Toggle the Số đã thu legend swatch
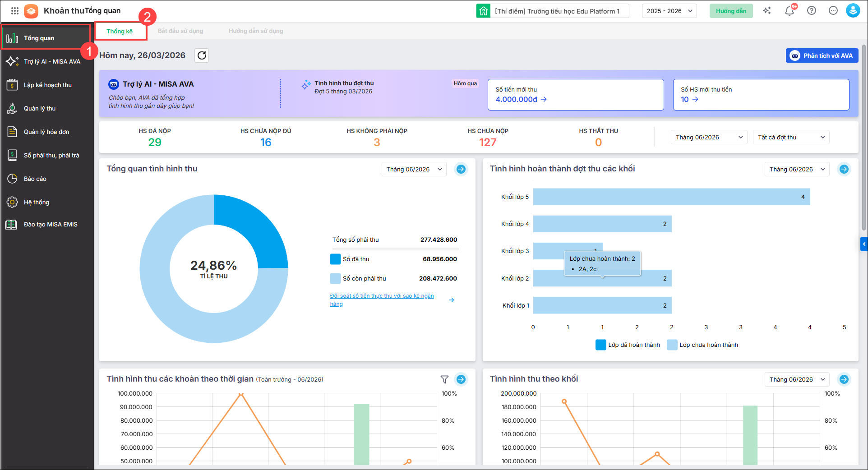The width and height of the screenshot is (868, 470). (335, 259)
